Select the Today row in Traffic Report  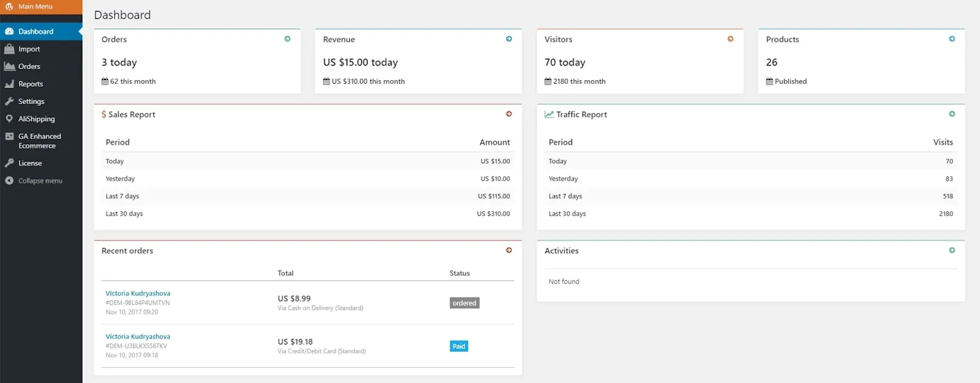(x=751, y=162)
